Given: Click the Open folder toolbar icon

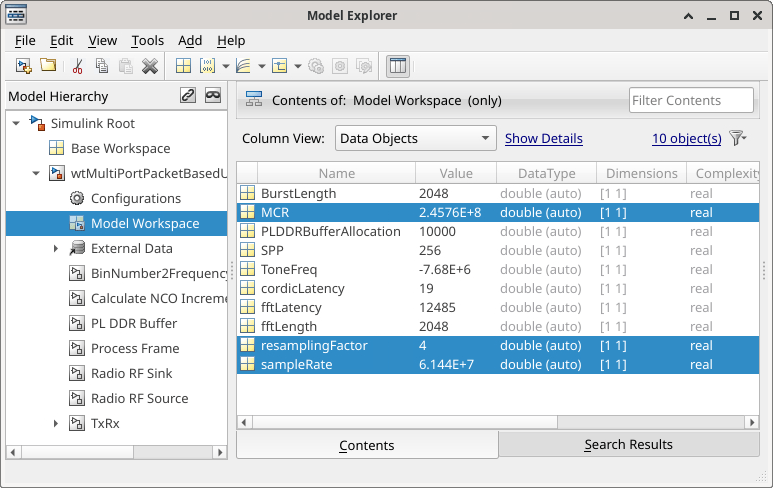Looking at the screenshot, I should tap(48, 66).
